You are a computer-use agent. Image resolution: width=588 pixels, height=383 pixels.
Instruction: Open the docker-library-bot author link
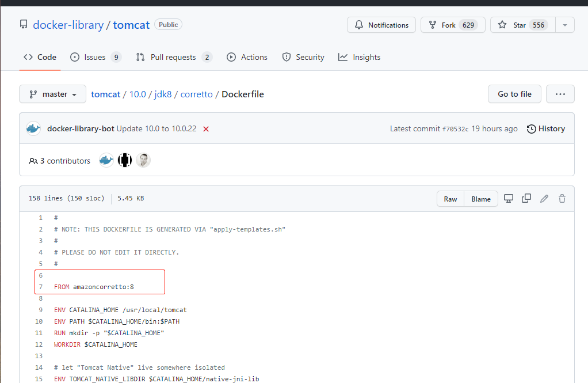(x=81, y=128)
